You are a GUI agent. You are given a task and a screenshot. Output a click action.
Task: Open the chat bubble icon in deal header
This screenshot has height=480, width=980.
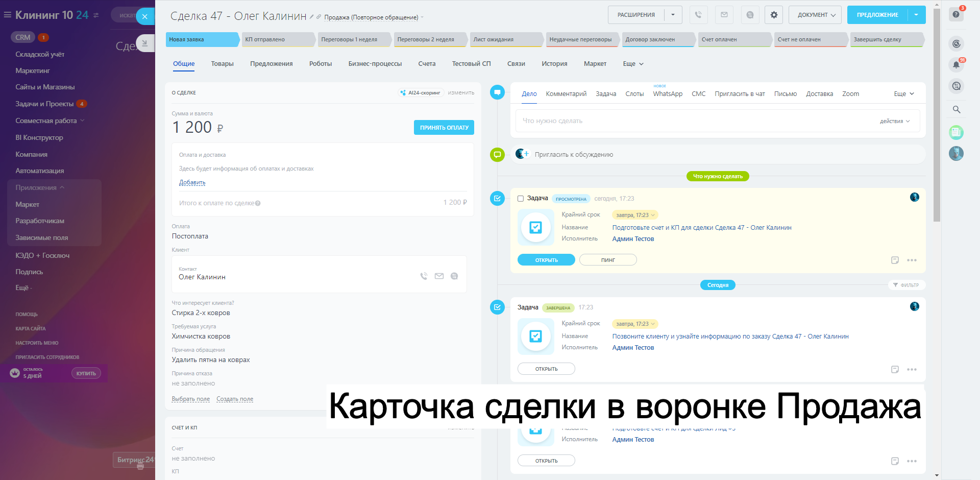click(749, 15)
